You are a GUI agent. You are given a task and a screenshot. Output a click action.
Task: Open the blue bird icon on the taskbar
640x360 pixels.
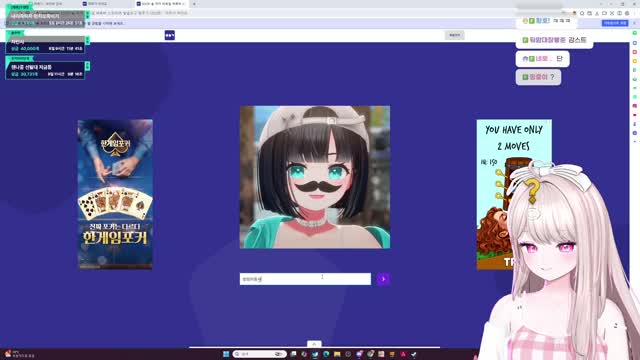click(315, 354)
